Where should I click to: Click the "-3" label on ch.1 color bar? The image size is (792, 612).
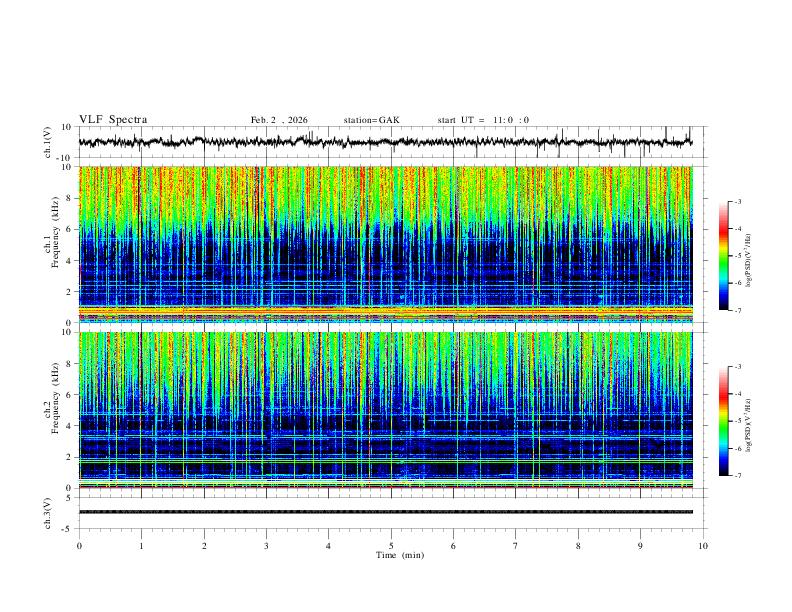coord(738,201)
